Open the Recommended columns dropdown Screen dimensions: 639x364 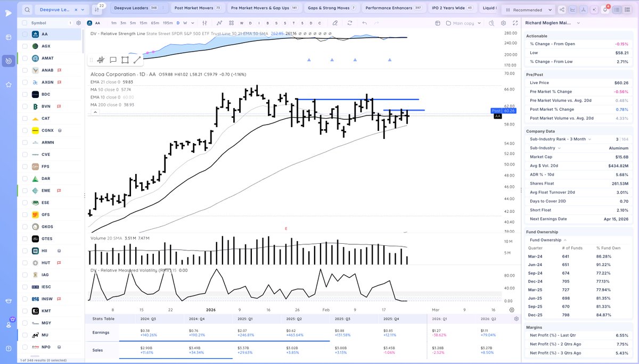click(x=529, y=10)
